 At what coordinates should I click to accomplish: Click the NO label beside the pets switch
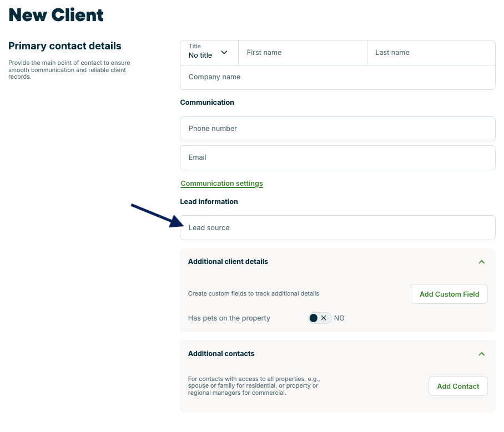(339, 318)
